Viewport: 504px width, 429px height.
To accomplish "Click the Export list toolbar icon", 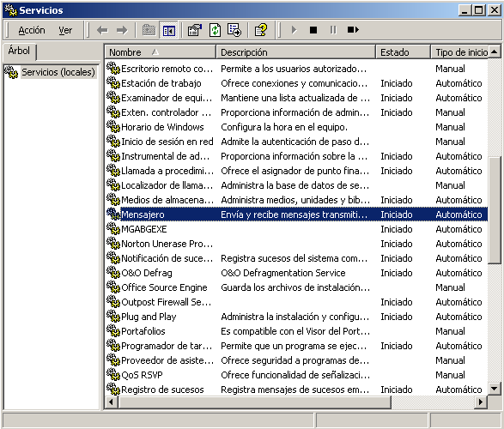I will tap(234, 31).
